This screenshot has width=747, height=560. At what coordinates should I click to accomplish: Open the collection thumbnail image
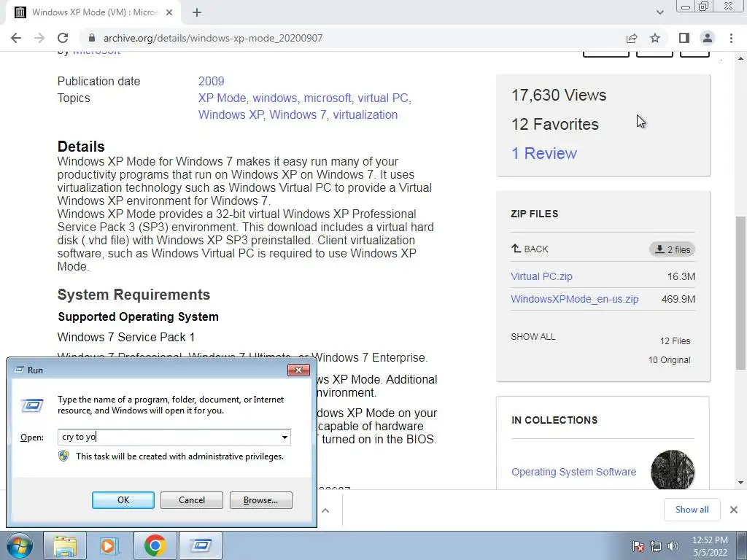673,470
